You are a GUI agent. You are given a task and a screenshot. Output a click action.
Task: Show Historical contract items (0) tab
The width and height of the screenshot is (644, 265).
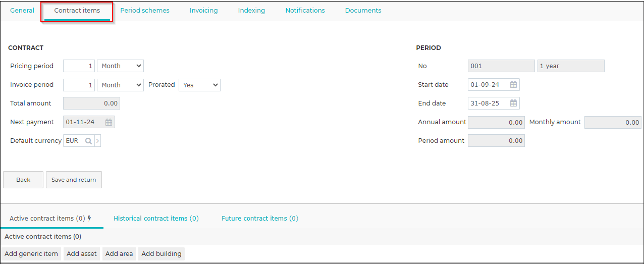pyautogui.click(x=156, y=219)
